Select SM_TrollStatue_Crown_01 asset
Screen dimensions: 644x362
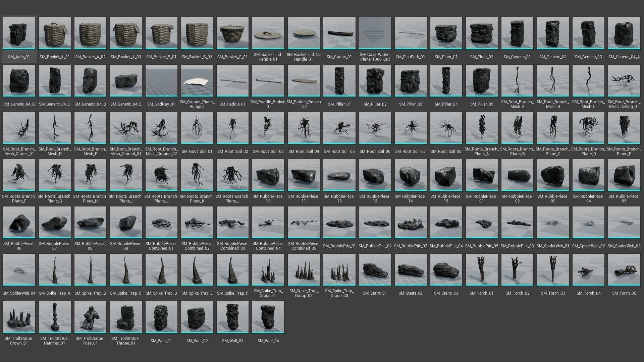pyautogui.click(x=19, y=317)
